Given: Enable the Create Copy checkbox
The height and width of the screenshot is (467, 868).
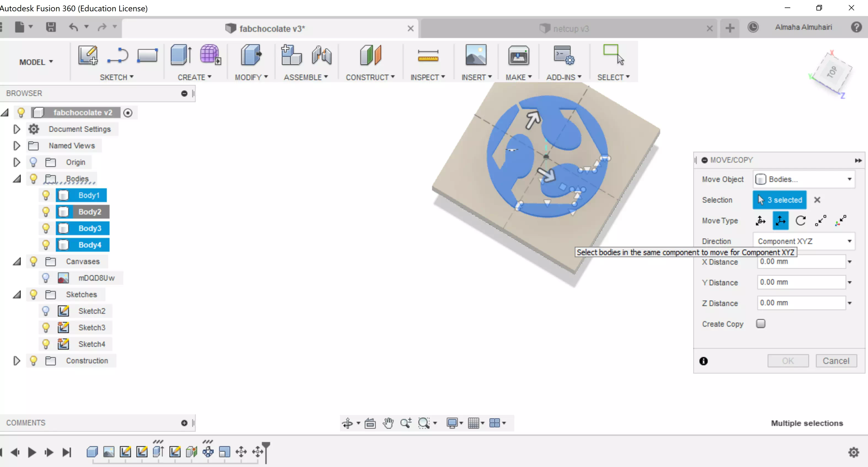Looking at the screenshot, I should point(761,323).
